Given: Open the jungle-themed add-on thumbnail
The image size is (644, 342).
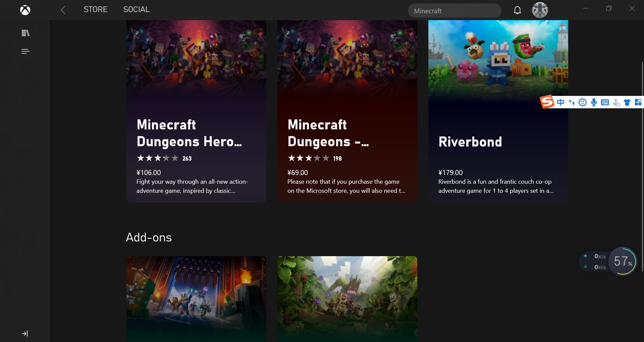Looking at the screenshot, I should [347, 299].
